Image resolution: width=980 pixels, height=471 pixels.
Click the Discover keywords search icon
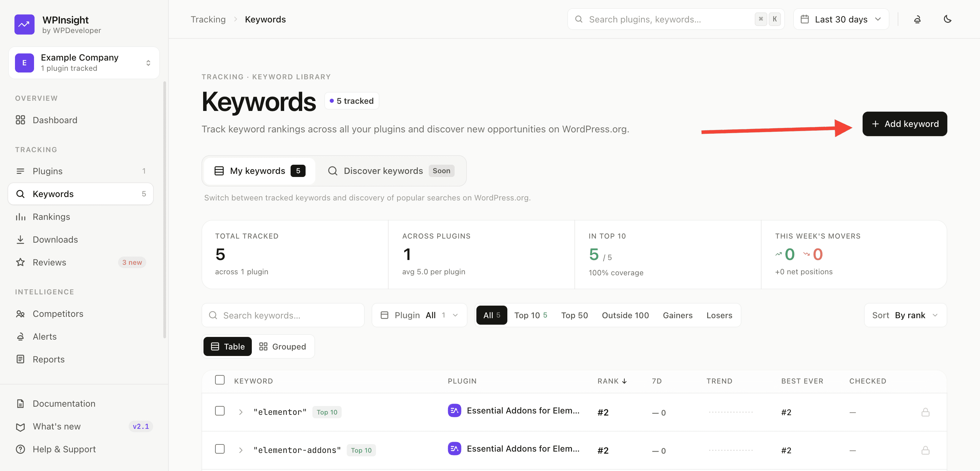[x=332, y=171]
